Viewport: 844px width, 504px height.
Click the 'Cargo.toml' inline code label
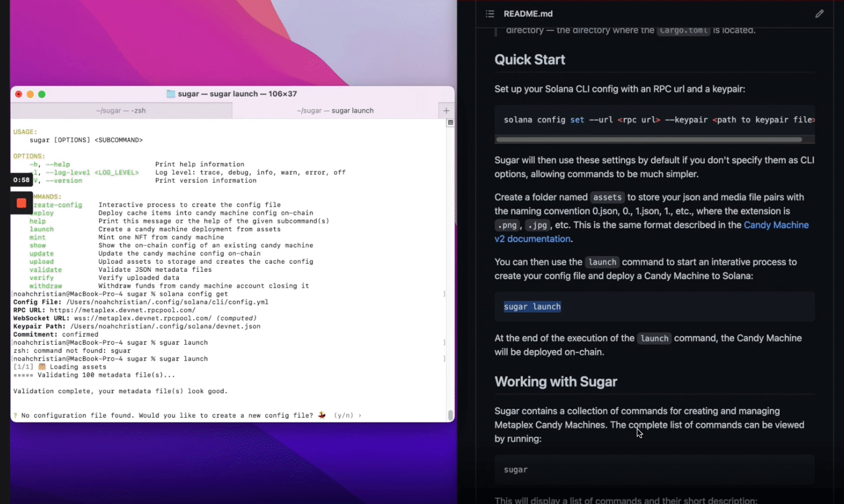tap(683, 30)
